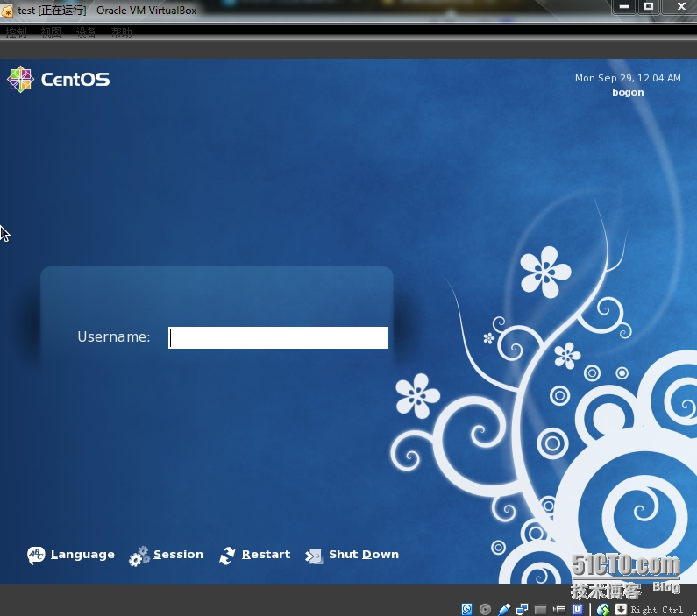697x616 pixels.
Task: Click the Session button label
Action: click(x=178, y=555)
